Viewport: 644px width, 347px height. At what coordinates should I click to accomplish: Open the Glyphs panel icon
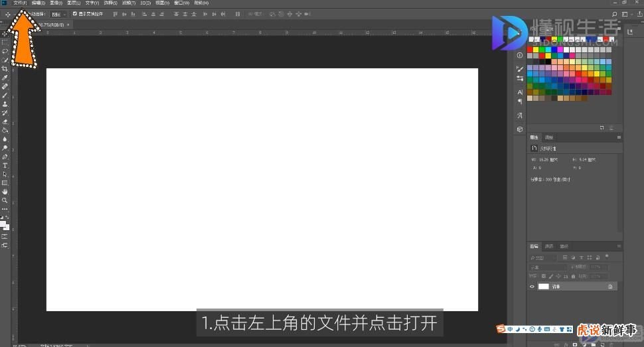tap(520, 116)
